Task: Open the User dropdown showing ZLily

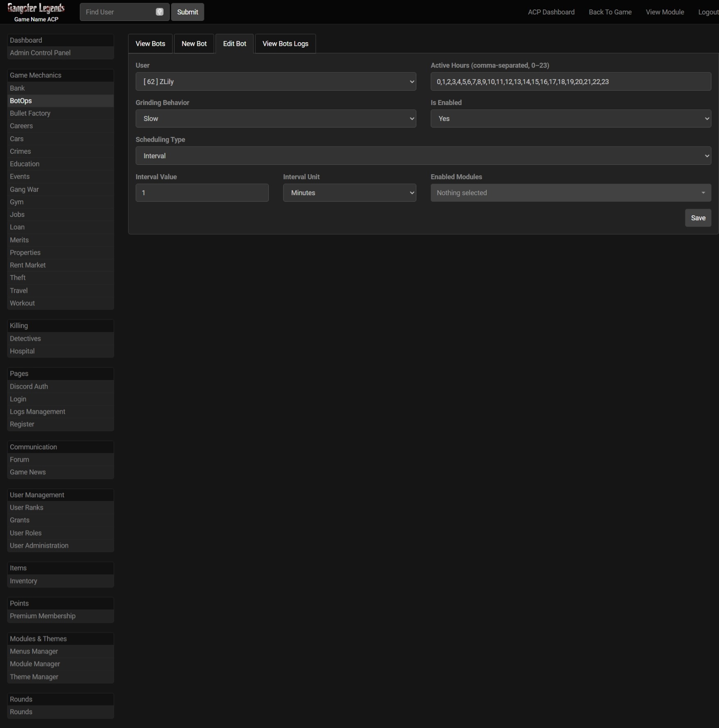Action: pyautogui.click(x=275, y=82)
